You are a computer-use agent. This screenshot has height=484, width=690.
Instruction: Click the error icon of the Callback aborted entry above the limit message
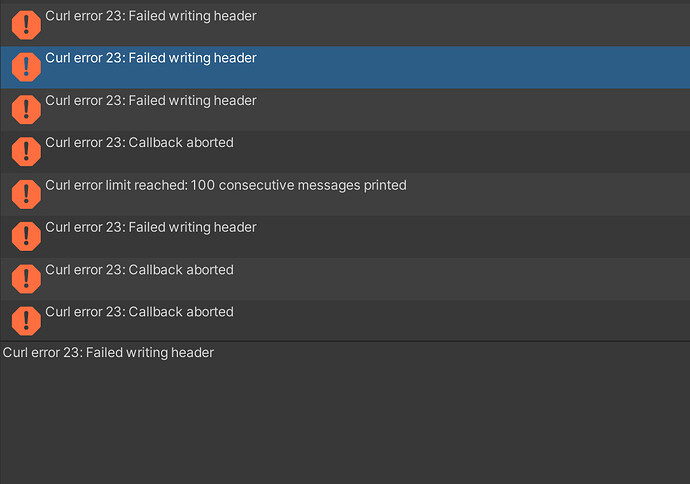coord(26,152)
